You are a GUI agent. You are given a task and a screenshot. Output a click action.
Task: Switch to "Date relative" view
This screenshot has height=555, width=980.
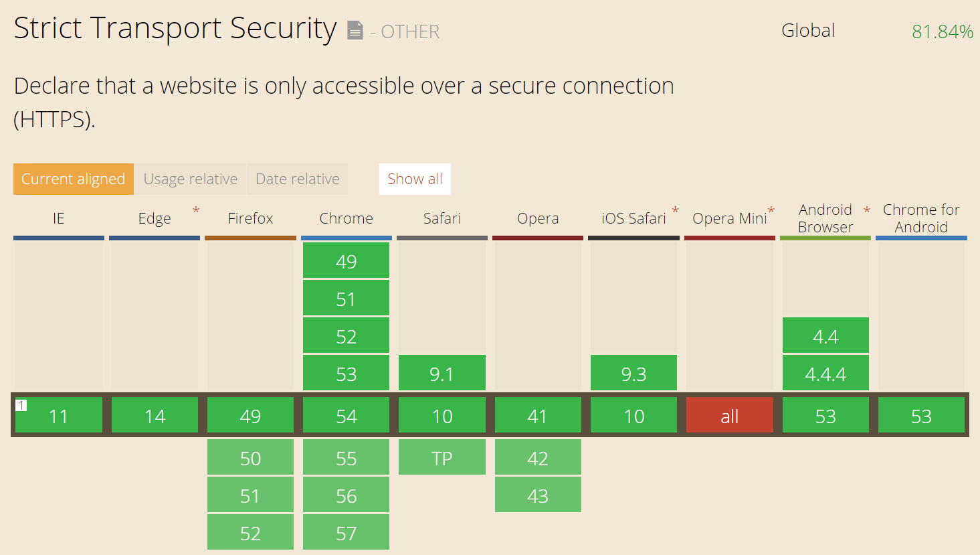pyautogui.click(x=297, y=179)
